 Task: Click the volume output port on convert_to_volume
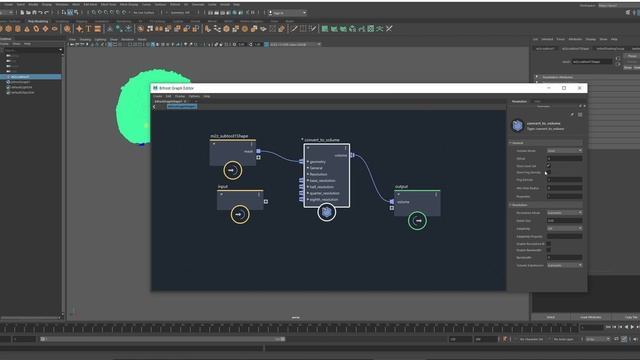(x=352, y=155)
